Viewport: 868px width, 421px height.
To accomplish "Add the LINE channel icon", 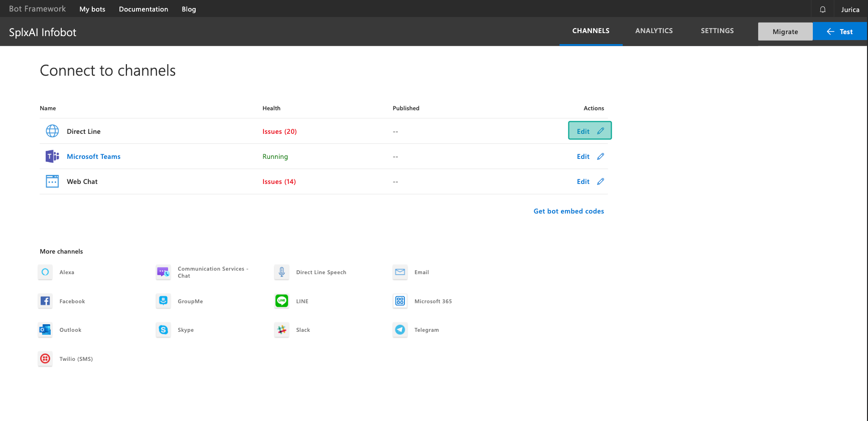I will click(x=282, y=301).
